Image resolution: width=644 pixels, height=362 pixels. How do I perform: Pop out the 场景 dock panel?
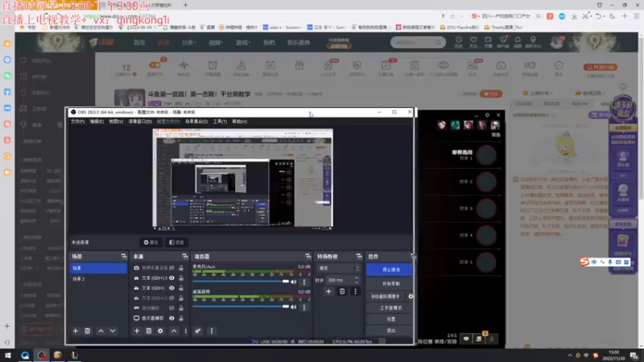(124, 256)
